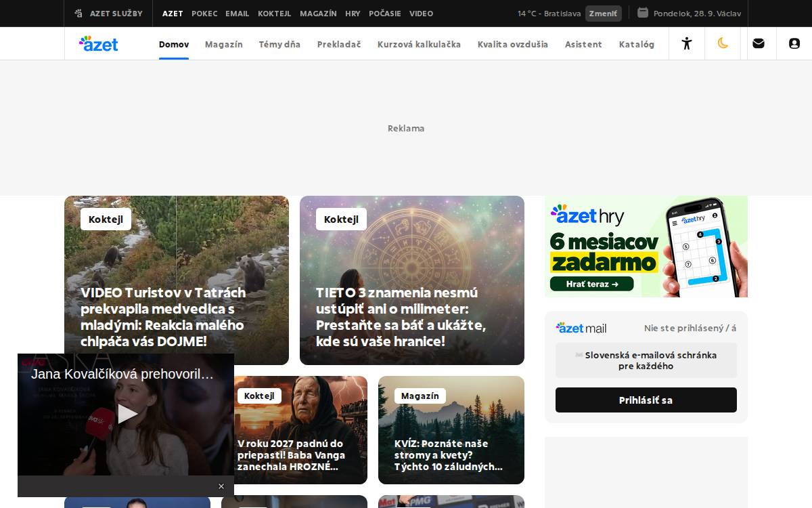The width and height of the screenshot is (812, 508).
Task: Open the Magazín navigation tab
Action: click(x=224, y=44)
